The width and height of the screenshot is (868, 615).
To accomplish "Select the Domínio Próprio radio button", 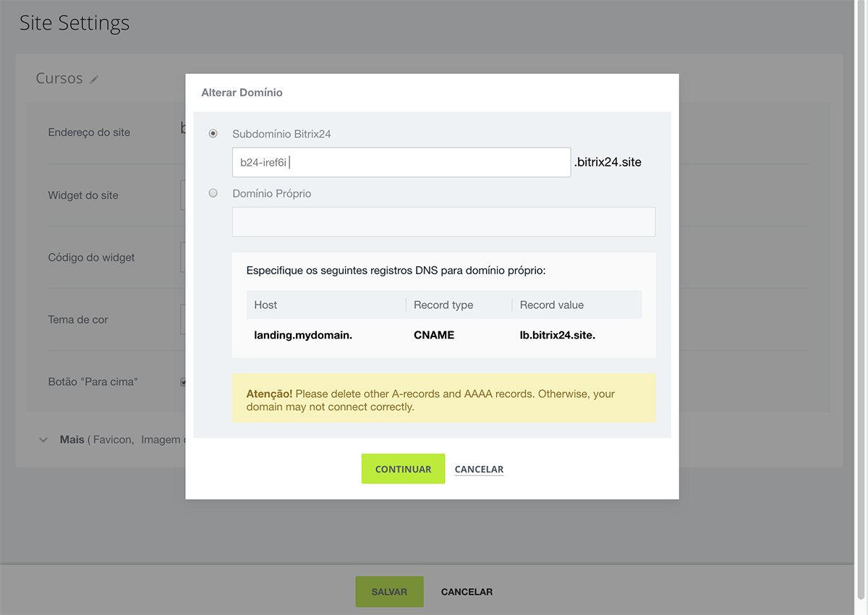I will pyautogui.click(x=213, y=193).
